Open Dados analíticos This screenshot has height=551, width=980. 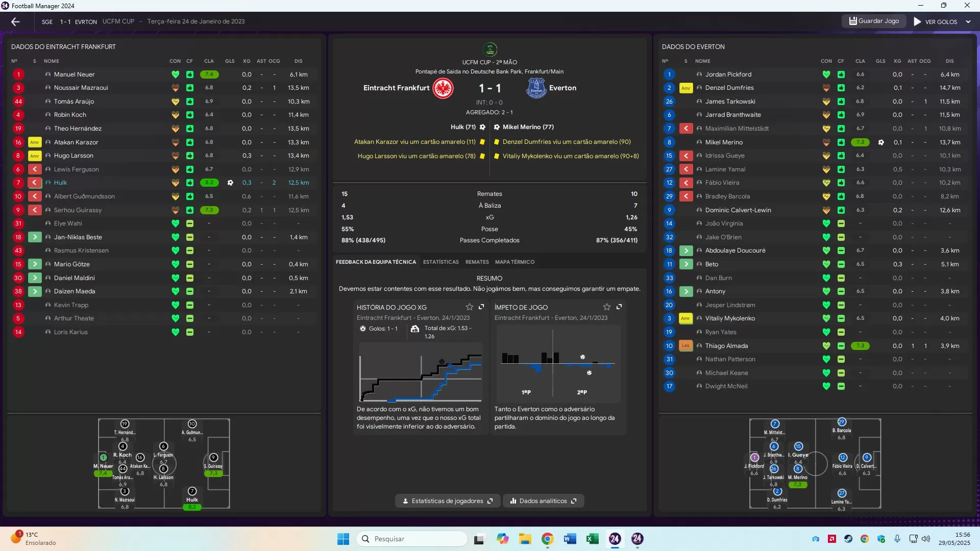[543, 501]
